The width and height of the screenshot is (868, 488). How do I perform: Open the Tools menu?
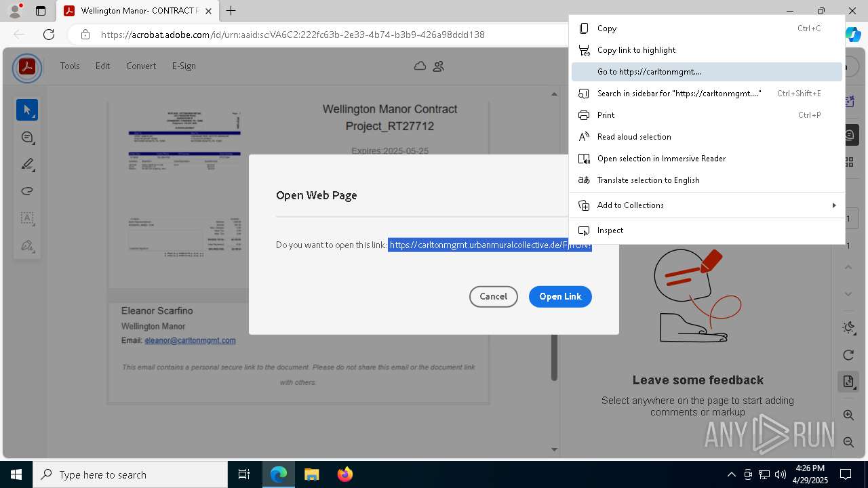coord(70,66)
